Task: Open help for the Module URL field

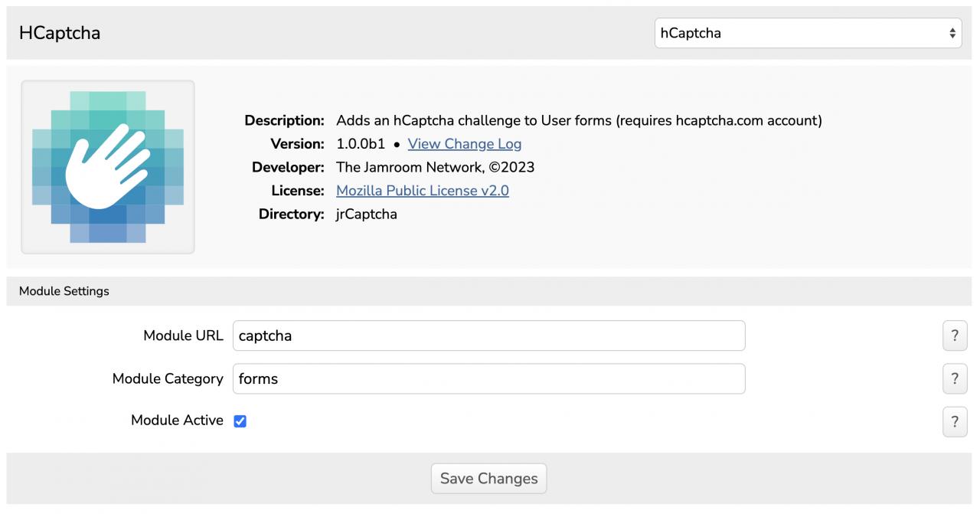Action: [x=954, y=336]
